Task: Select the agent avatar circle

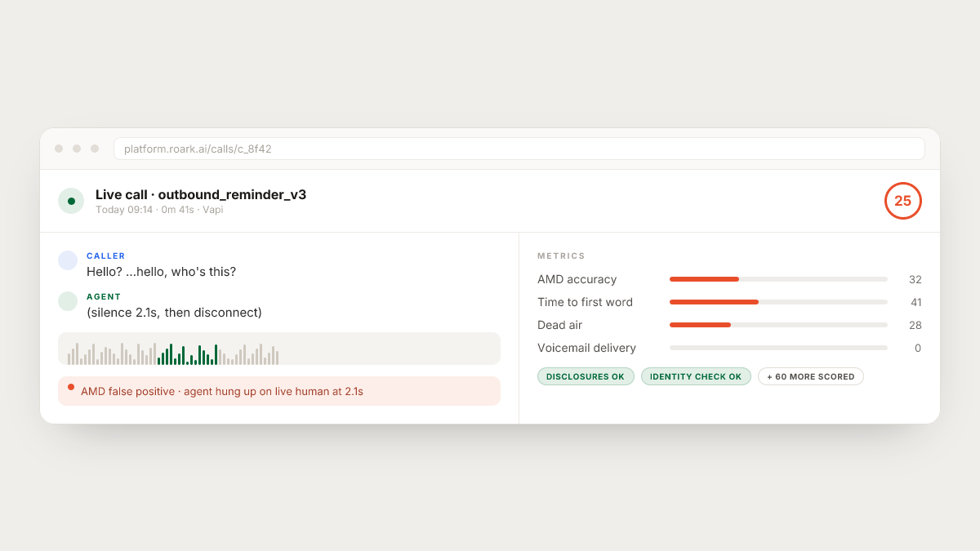Action: point(68,301)
